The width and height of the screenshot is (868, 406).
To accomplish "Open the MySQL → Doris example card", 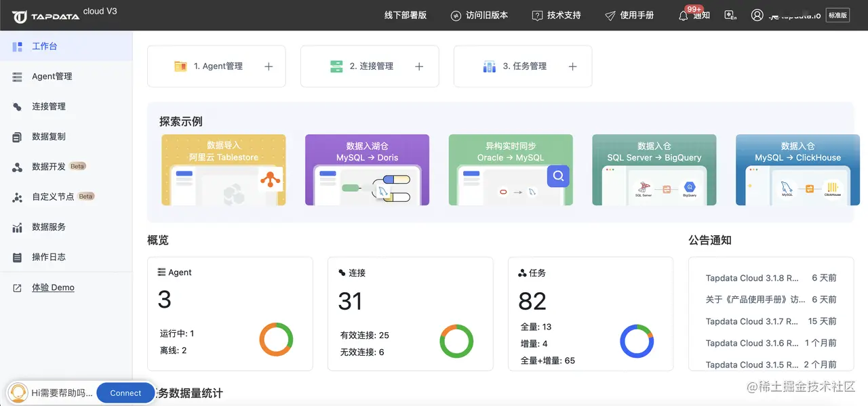I will (367, 169).
